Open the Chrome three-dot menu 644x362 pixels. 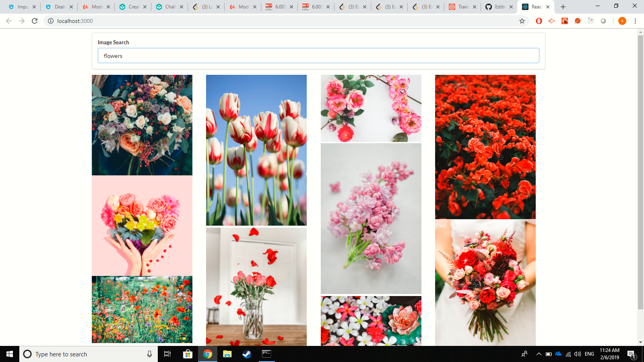(635, 21)
